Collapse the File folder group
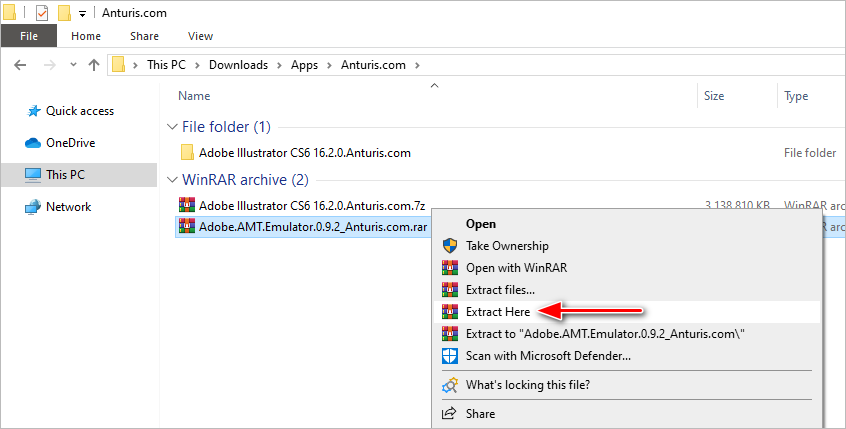 click(x=171, y=127)
